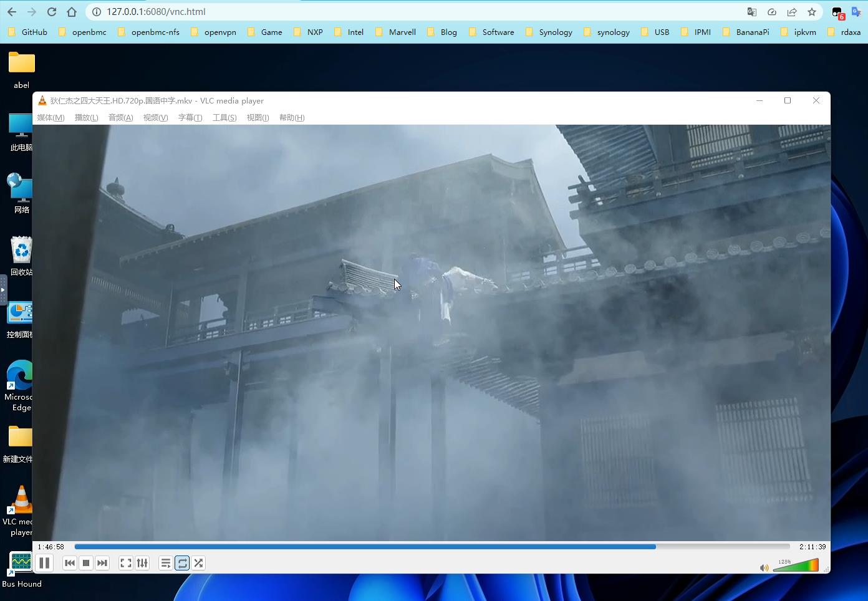Pause the video playback in VLC
This screenshot has height=601, width=868.
coord(44,563)
